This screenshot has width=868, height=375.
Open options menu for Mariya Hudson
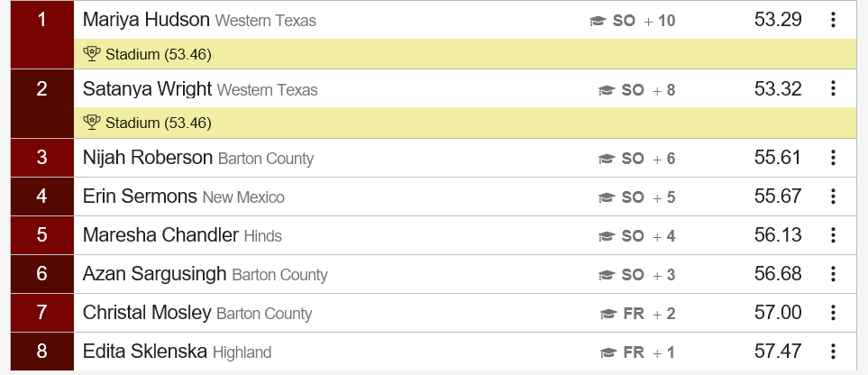[833, 20]
